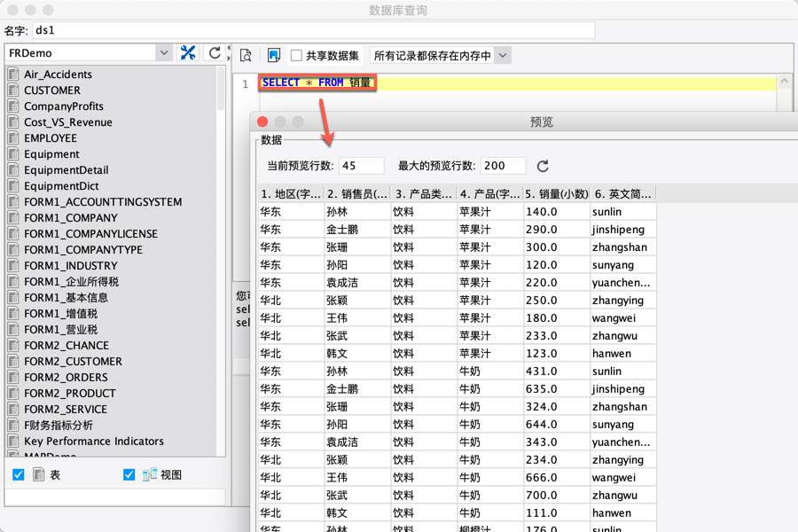798x532 pixels.
Task: Uncheck the 表 tables checkbox
Action: (x=19, y=474)
